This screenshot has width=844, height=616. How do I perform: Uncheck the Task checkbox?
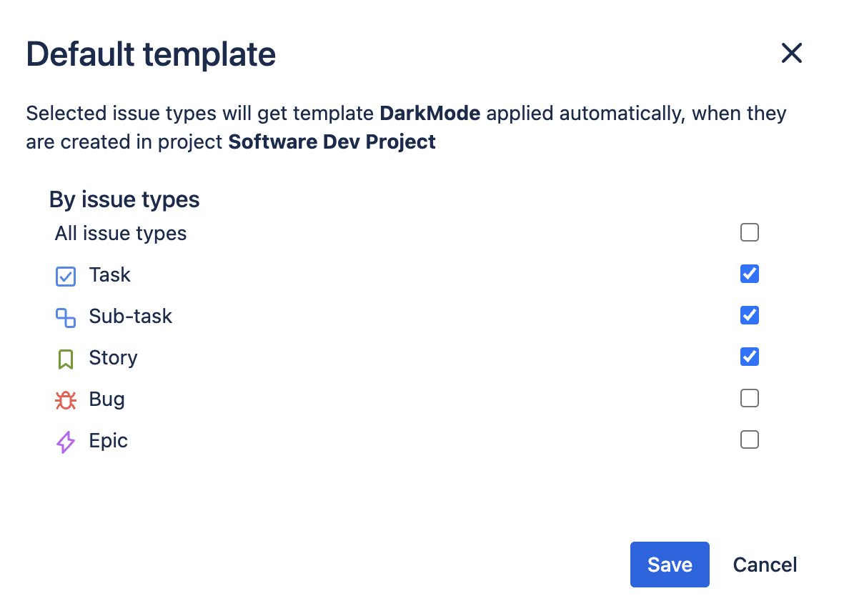(749, 274)
